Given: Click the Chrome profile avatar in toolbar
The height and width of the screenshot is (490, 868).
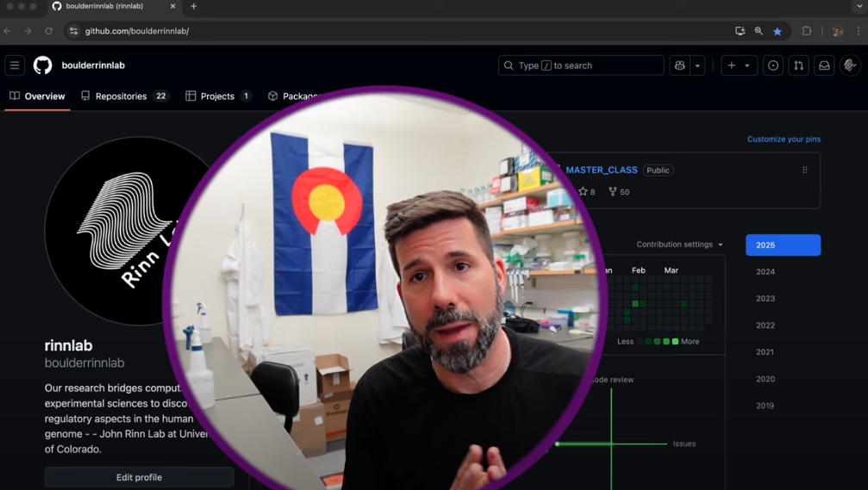Looking at the screenshot, I should pyautogui.click(x=838, y=31).
